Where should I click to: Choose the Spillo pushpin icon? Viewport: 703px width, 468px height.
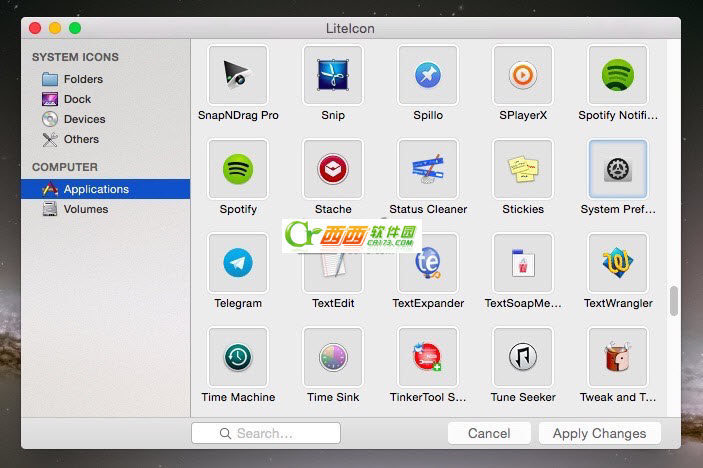pyautogui.click(x=428, y=75)
